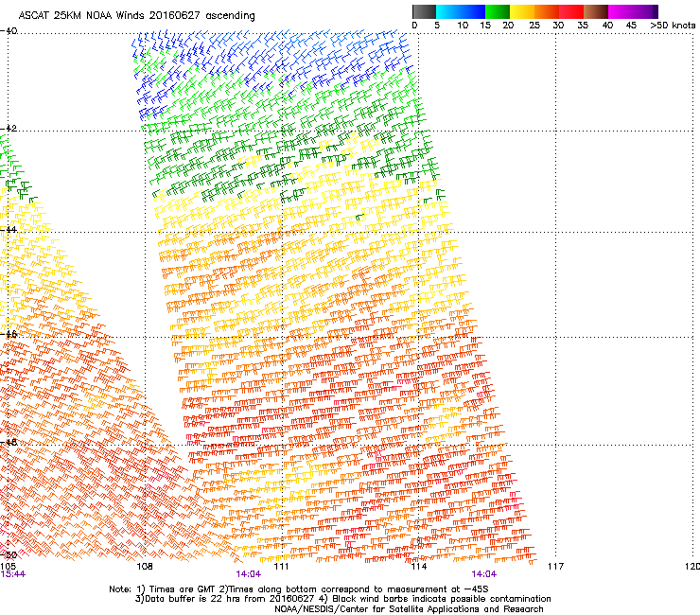
Task: Click the longitude label 114
Action: pyautogui.click(x=418, y=567)
